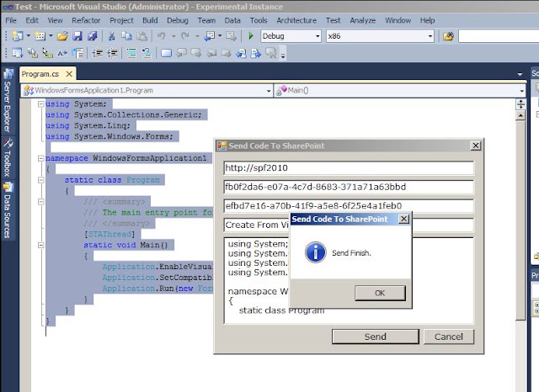Open the Server Explorer side tab
Viewport: 539px width, 392px height.
[x=8, y=101]
